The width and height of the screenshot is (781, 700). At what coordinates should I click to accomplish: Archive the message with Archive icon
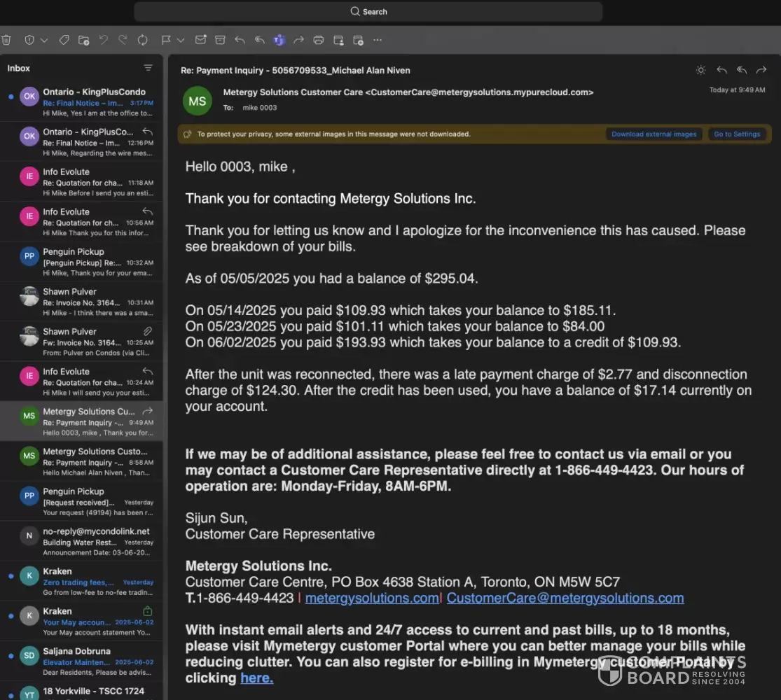(x=220, y=40)
